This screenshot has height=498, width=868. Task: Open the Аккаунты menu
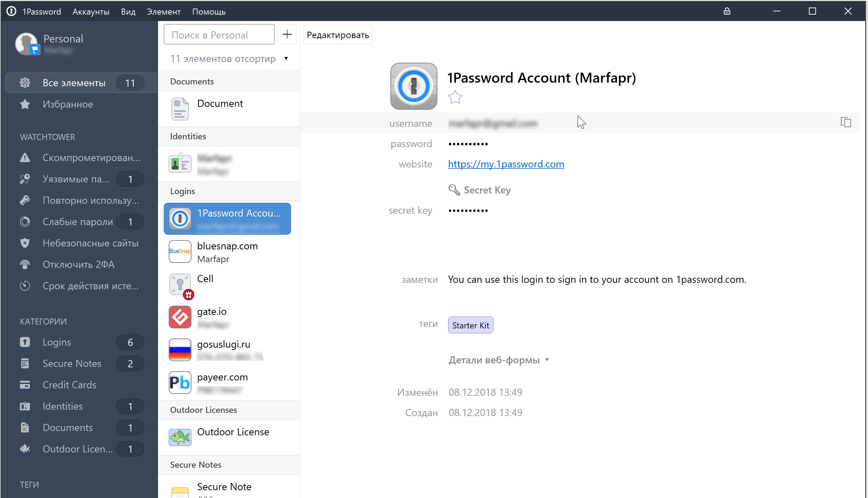pyautogui.click(x=91, y=11)
